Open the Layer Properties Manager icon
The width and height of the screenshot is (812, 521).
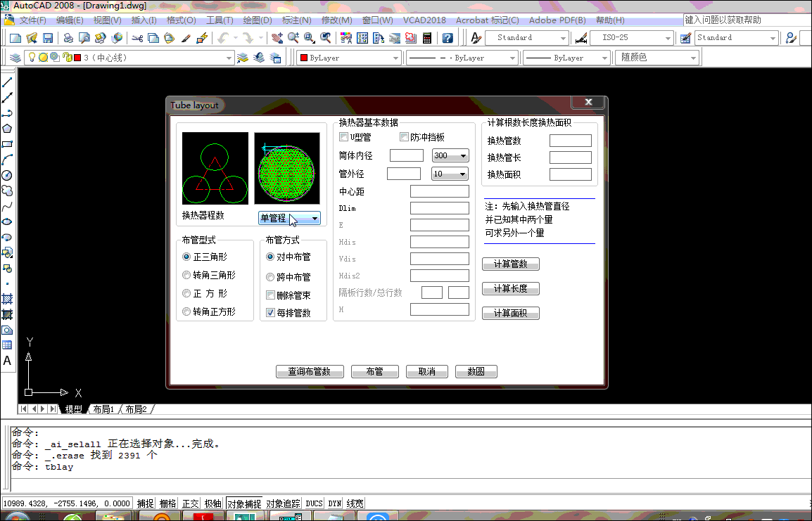15,58
